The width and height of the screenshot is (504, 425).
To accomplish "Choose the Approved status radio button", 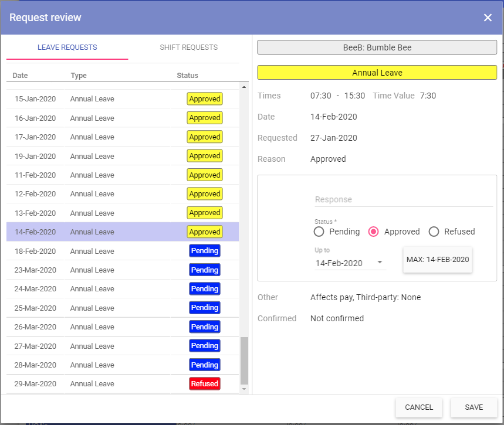I will [373, 232].
